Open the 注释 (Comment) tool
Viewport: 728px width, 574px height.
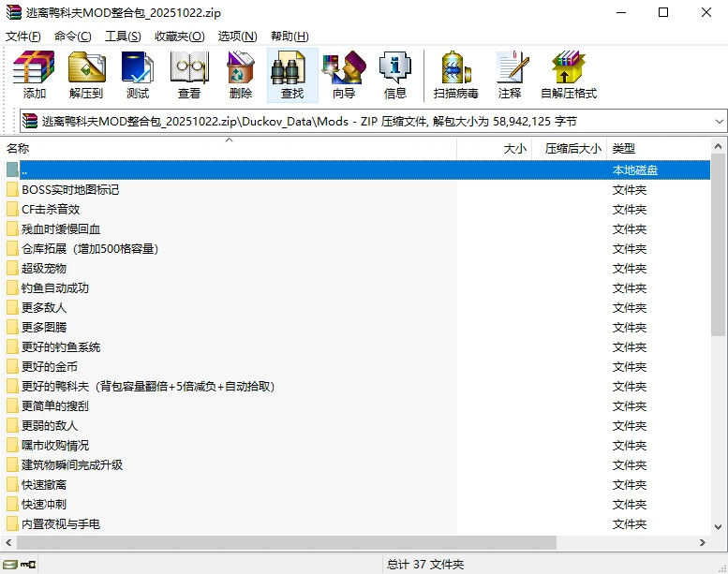tap(510, 75)
